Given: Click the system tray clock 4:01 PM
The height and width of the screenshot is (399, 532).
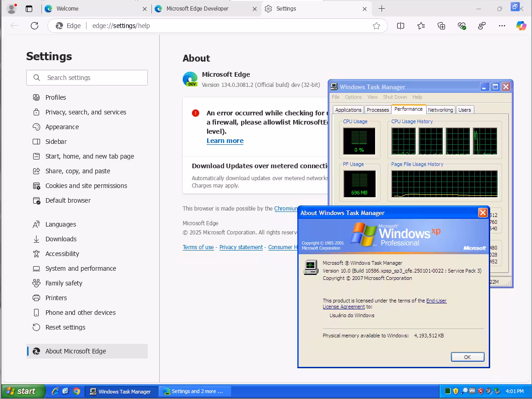Looking at the screenshot, I should [x=515, y=391].
